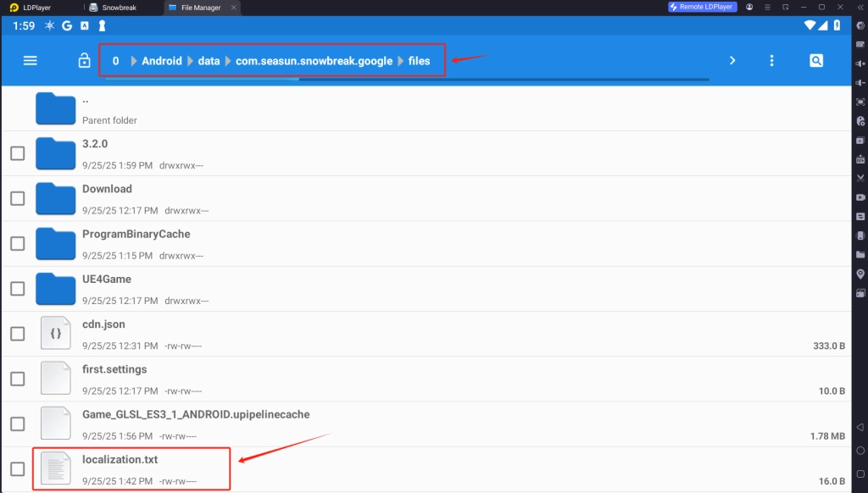Open LDPlayer title bar menu lines

coord(767,7)
